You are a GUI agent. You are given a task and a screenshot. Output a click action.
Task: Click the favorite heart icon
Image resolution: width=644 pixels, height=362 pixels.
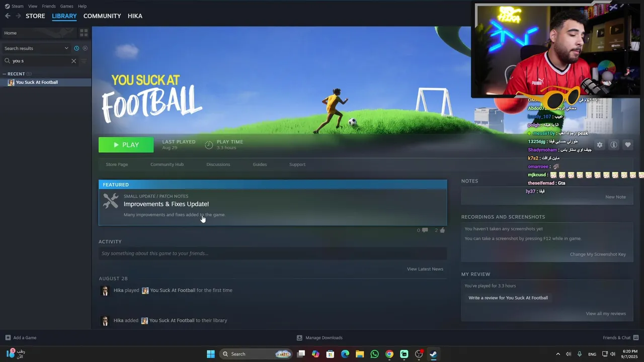628,145
